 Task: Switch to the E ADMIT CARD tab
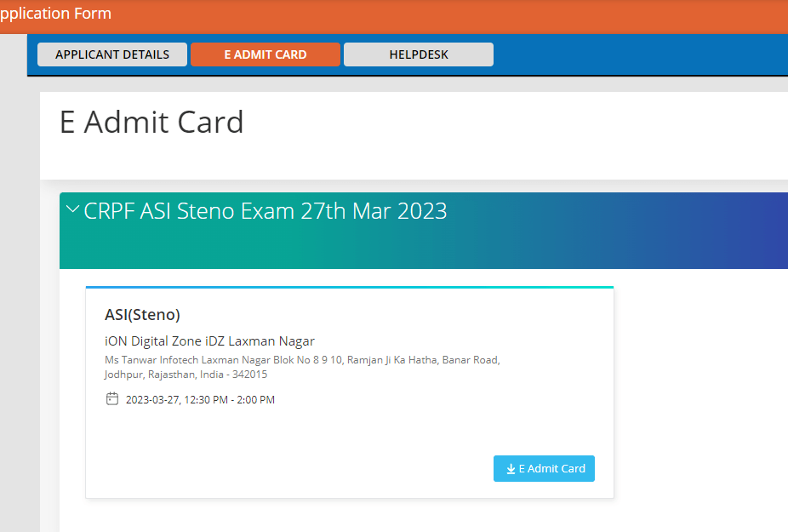(266, 54)
